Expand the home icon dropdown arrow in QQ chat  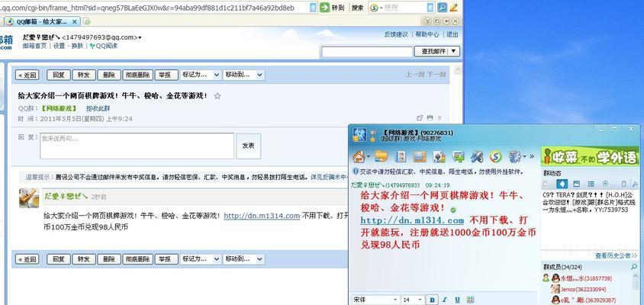[x=369, y=156]
